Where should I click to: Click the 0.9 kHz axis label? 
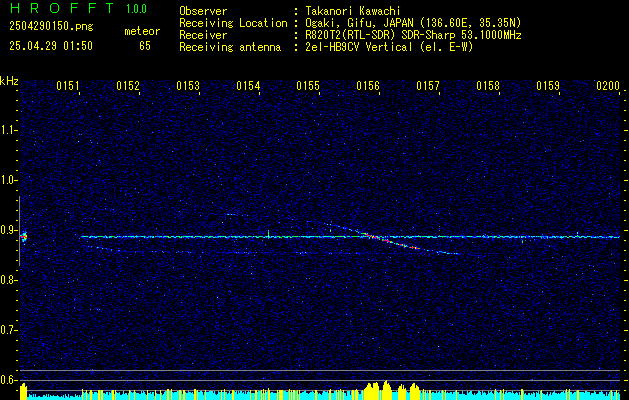(9, 230)
